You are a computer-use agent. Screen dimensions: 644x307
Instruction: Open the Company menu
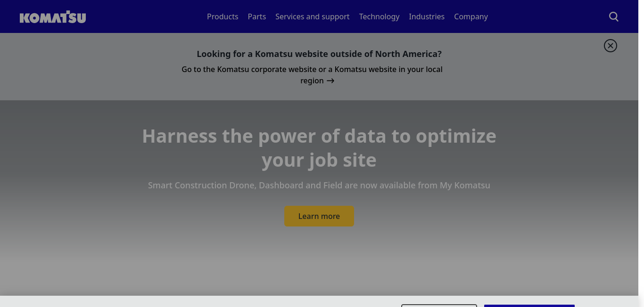point(471,16)
